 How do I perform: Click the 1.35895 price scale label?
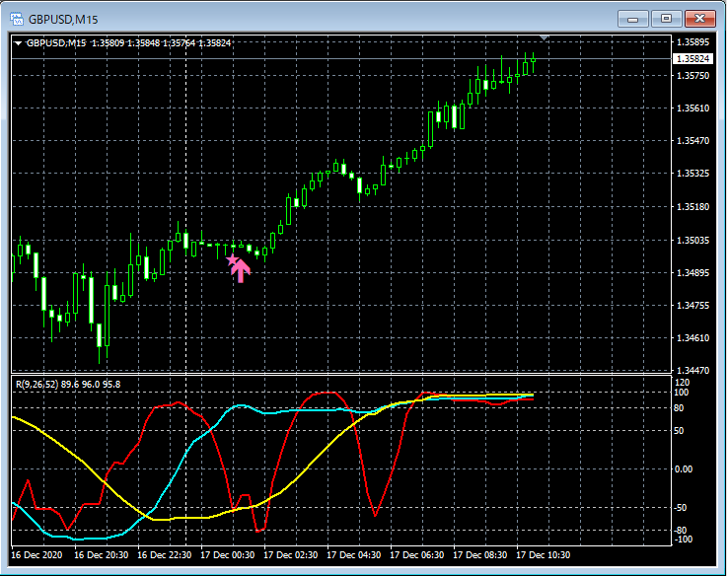coord(691,42)
